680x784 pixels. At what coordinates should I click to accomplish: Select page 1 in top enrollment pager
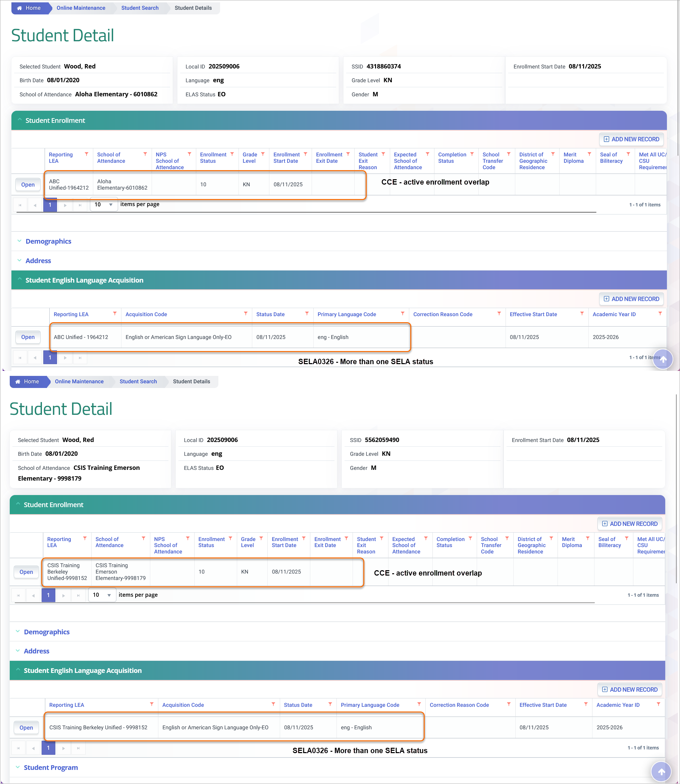[50, 205]
